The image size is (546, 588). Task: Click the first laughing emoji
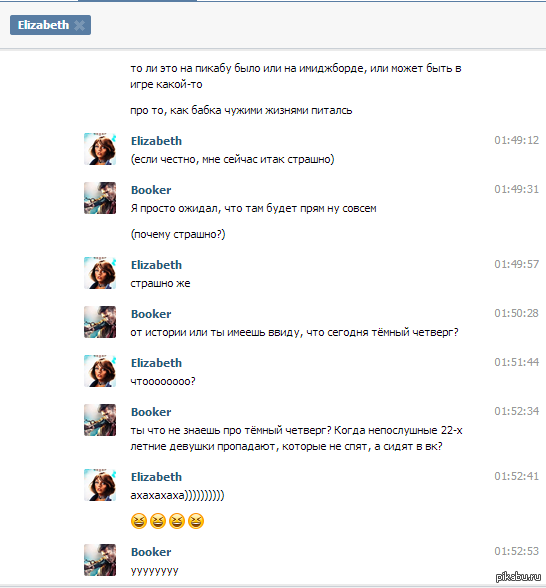click(x=139, y=521)
